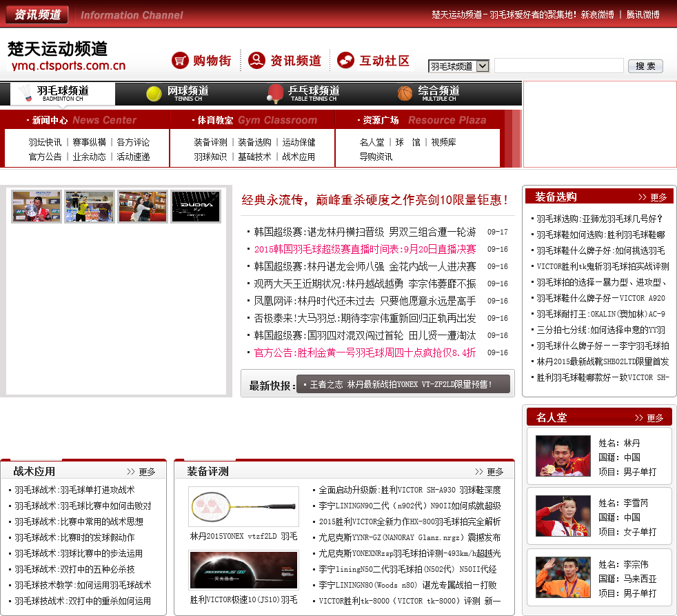The width and height of the screenshot is (677, 616).
Task: Go to 羽坛快讯 section
Action: point(45,142)
